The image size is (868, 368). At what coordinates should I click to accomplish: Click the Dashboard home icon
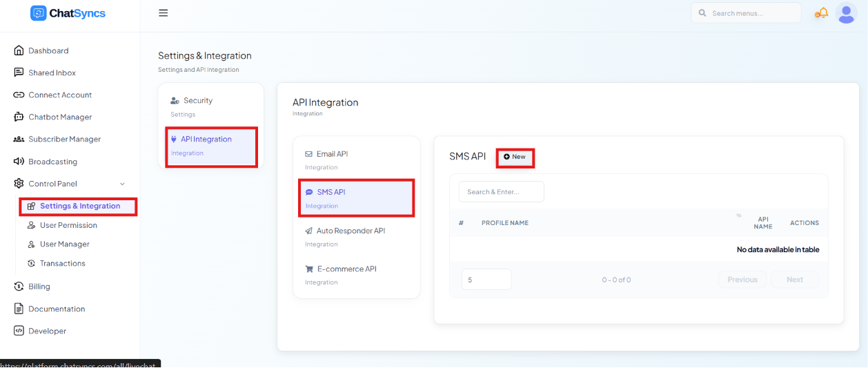pos(19,50)
